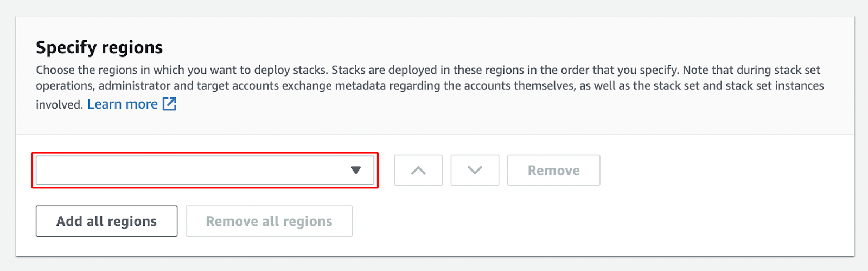Add every region using the Add all button
This screenshot has width=868, height=271.
106,221
